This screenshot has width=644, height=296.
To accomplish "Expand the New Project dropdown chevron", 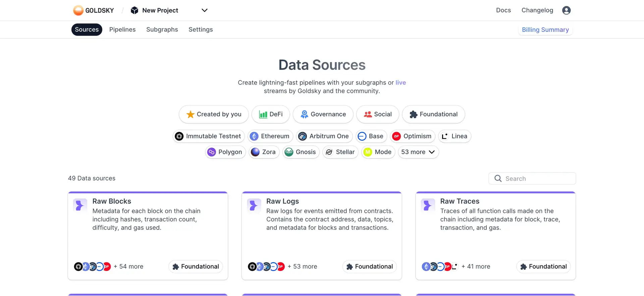I will 204,10.
